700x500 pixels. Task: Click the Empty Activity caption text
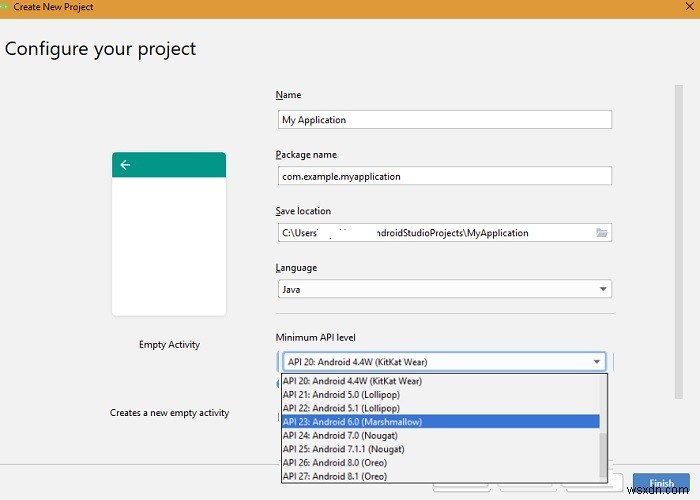(x=169, y=345)
